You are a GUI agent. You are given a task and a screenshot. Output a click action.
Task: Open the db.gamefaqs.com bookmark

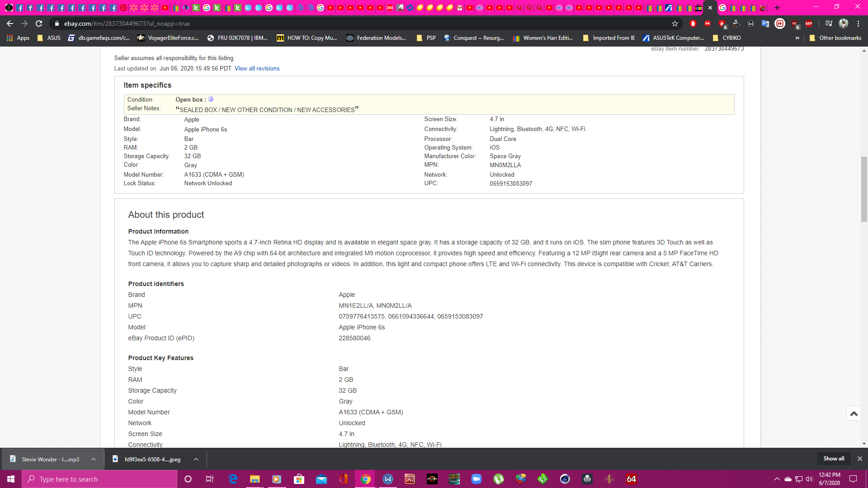[99, 38]
